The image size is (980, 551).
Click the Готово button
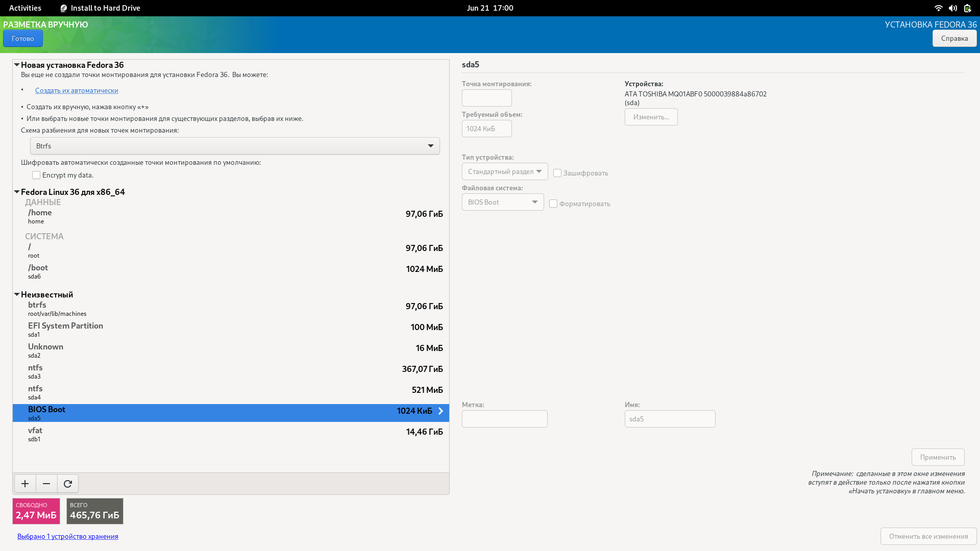click(23, 38)
